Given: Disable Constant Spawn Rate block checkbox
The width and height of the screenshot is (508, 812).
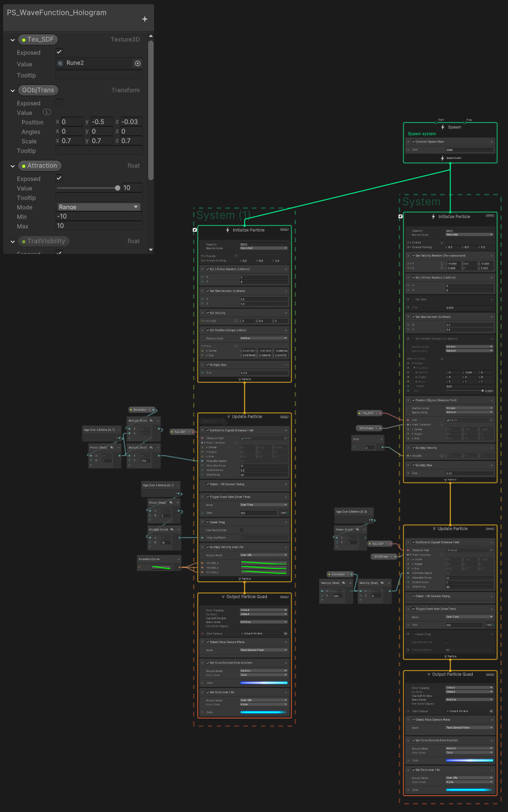Looking at the screenshot, I should click(x=414, y=141).
